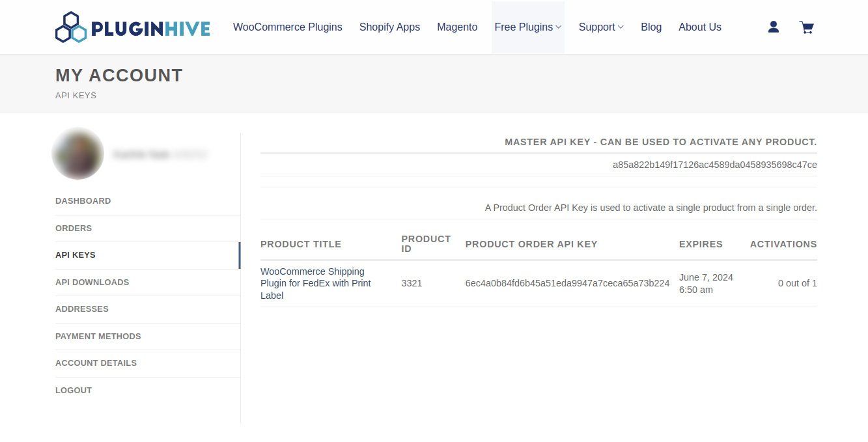Click the Expires column header

701,244
